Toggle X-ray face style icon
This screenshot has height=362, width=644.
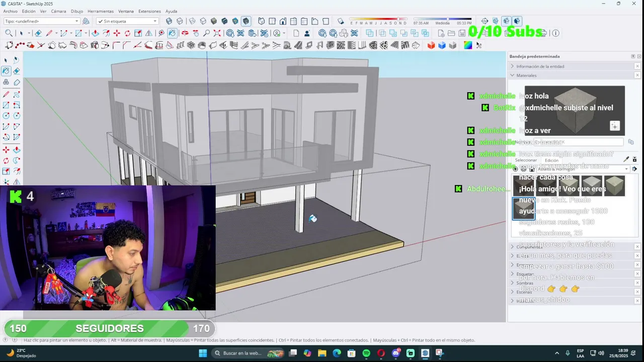[169, 21]
